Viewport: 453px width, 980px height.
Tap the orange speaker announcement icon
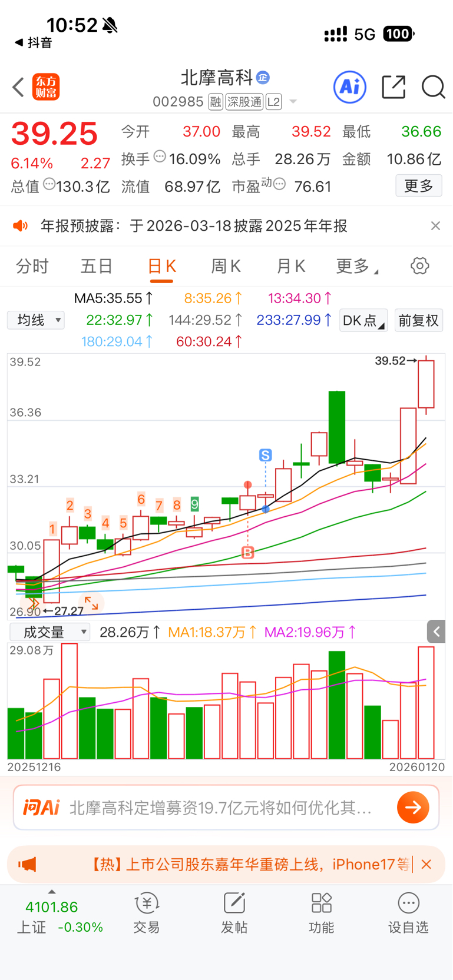pyautogui.click(x=21, y=226)
